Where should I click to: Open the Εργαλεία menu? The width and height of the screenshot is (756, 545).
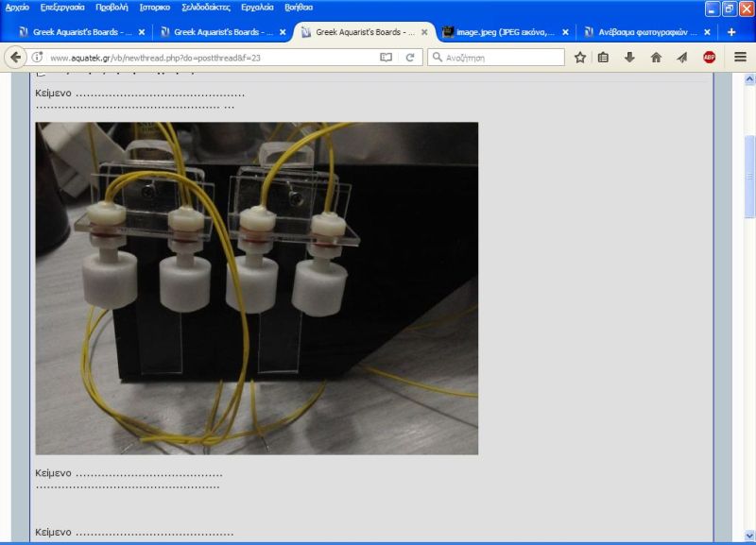pos(257,8)
